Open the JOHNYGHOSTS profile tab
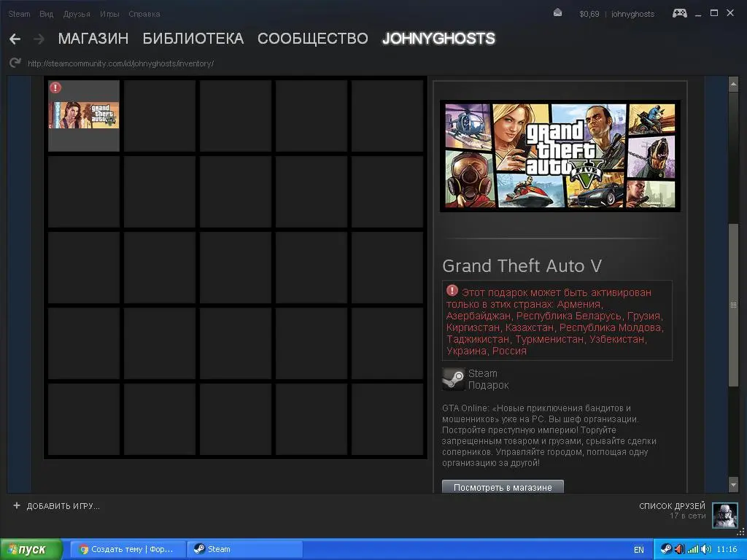Viewport: 747px width, 560px height. point(438,39)
